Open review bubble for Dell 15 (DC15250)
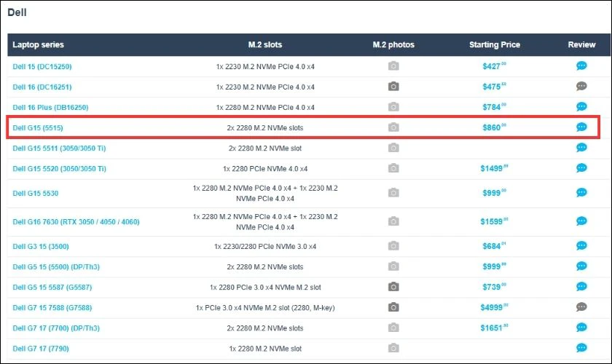 pos(581,66)
